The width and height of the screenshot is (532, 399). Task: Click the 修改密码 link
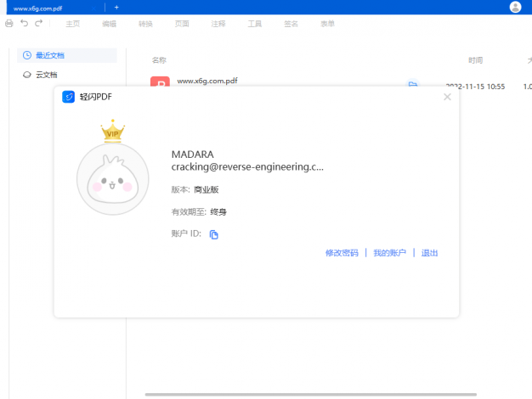(x=342, y=253)
